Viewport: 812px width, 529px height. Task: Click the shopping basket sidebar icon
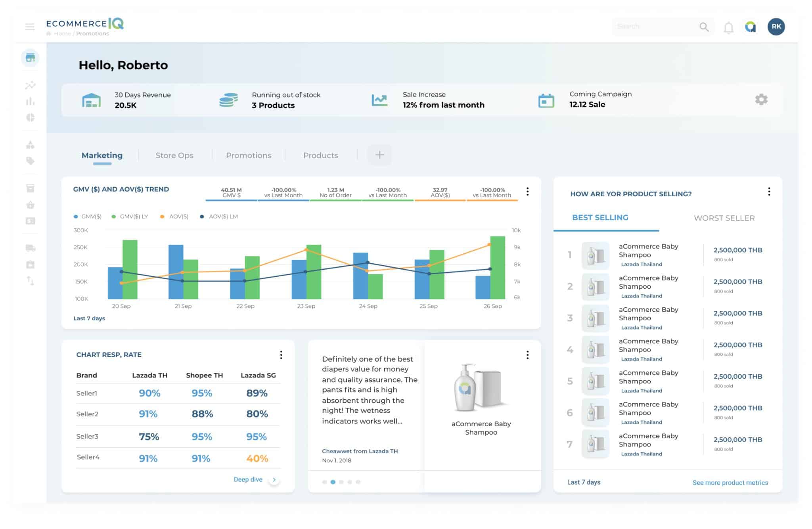30,205
